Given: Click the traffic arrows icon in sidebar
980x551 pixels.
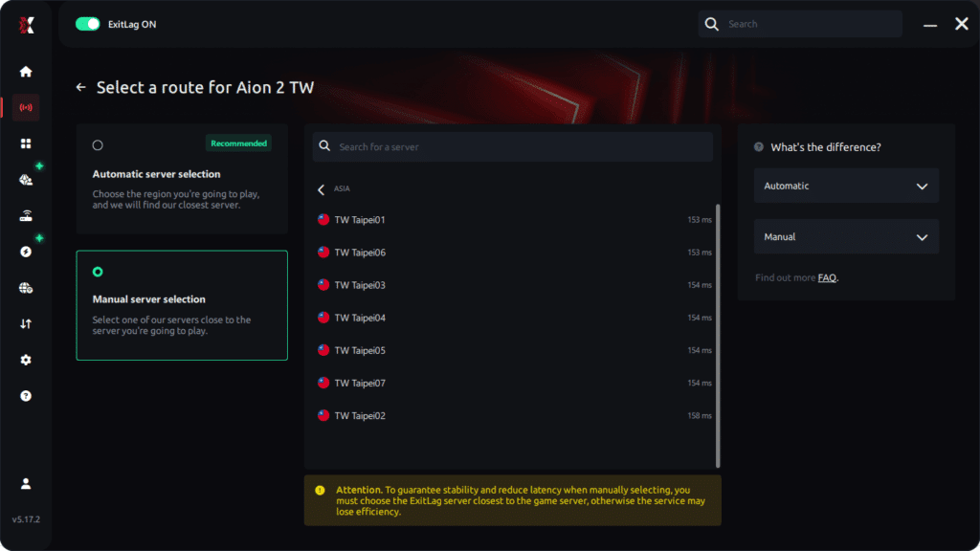Looking at the screenshot, I should pyautogui.click(x=25, y=322).
